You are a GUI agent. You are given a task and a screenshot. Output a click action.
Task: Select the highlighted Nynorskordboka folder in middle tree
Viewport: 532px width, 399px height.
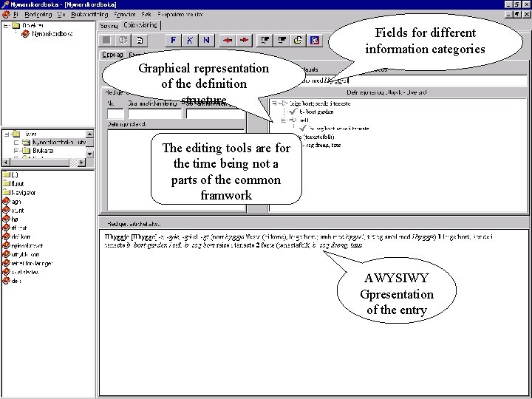55,142
